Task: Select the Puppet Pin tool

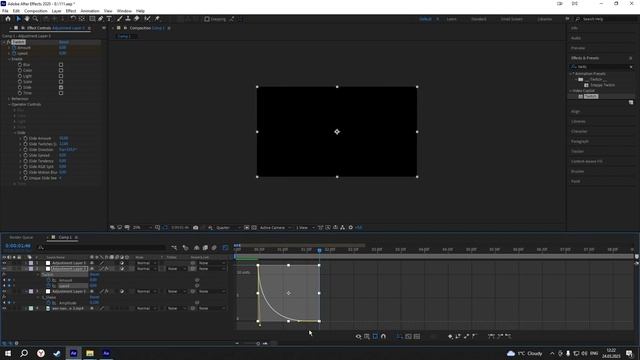Action: click(157, 19)
